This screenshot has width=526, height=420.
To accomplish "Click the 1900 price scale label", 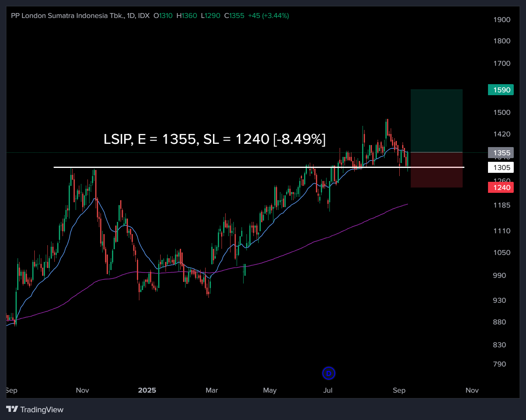I will point(502,20).
